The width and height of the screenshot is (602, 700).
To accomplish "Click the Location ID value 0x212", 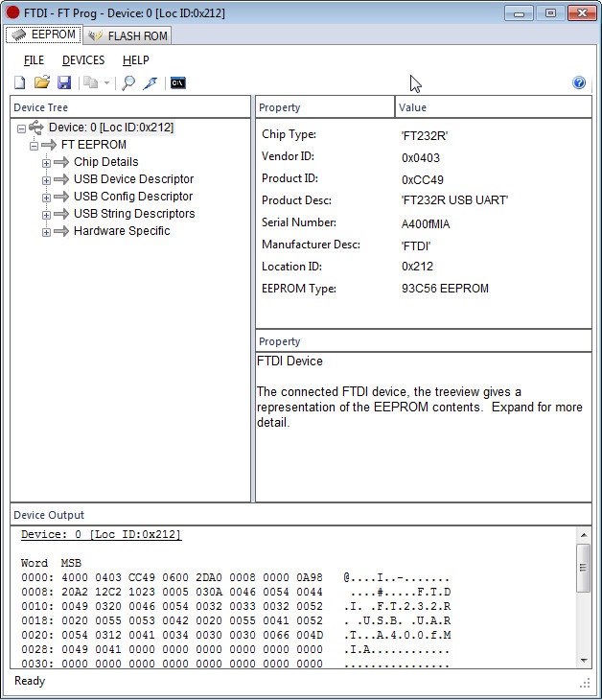I will (417, 267).
